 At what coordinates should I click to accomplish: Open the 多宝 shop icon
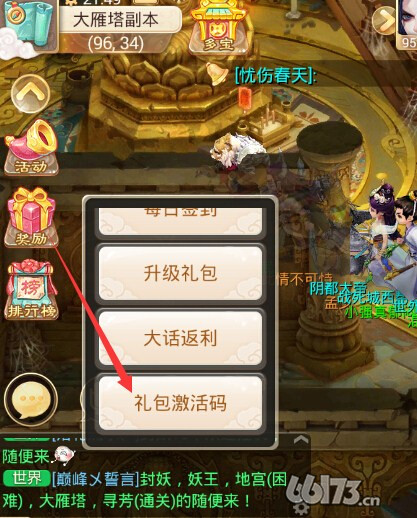pyautogui.click(x=217, y=27)
